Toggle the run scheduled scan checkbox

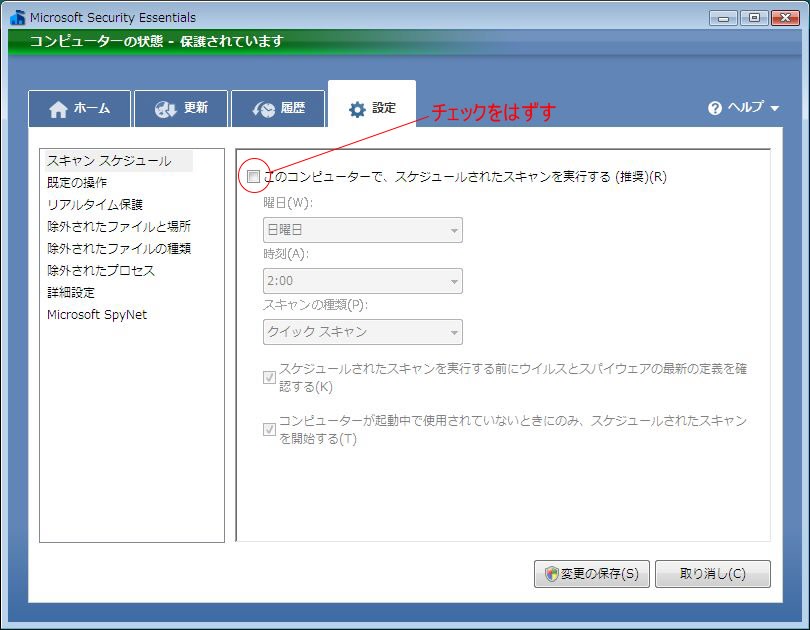(x=254, y=177)
